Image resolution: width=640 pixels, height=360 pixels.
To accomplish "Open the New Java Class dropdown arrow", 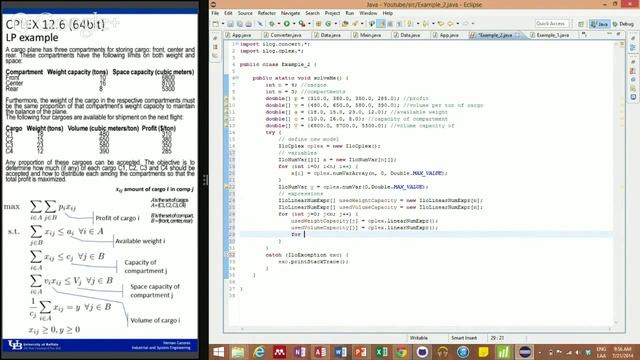I will coord(336,24).
